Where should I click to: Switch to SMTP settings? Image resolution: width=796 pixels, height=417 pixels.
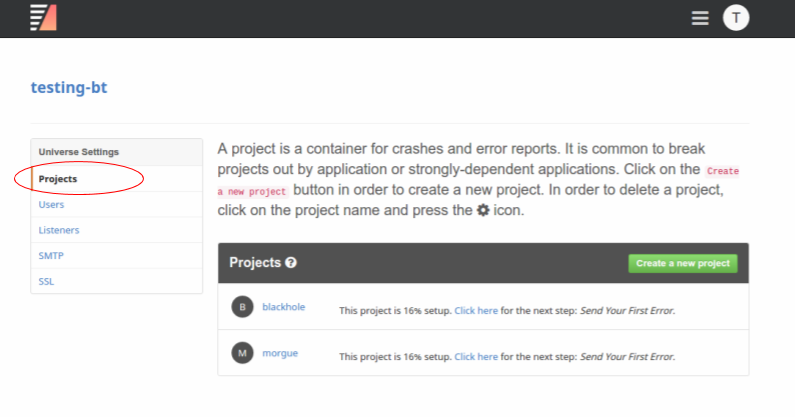click(x=51, y=256)
